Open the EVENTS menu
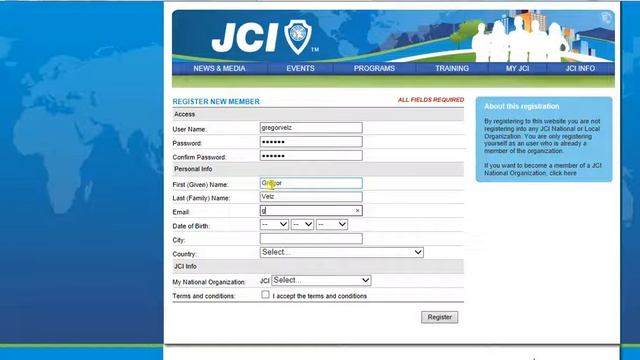The height and width of the screenshot is (360, 640). click(x=300, y=68)
